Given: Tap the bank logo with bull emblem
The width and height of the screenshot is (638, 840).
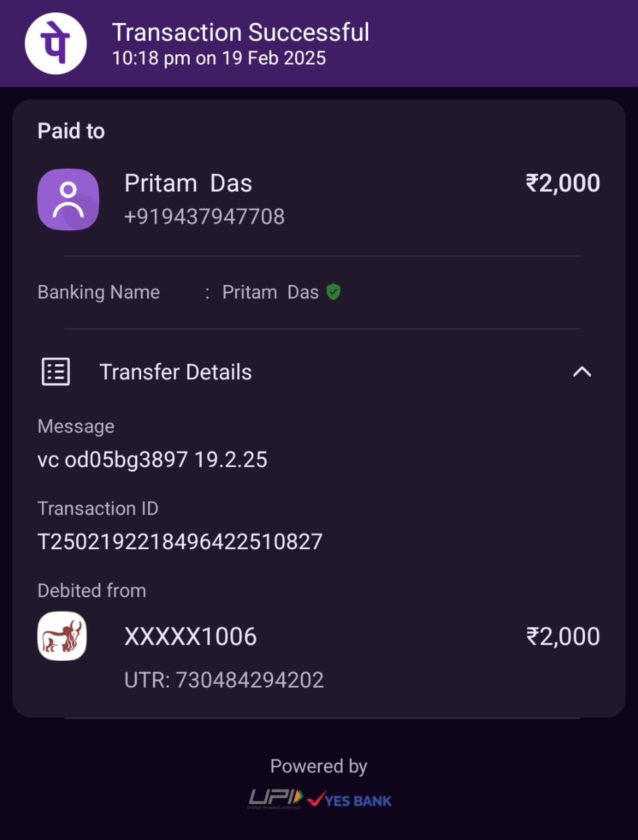Looking at the screenshot, I should pyautogui.click(x=62, y=636).
